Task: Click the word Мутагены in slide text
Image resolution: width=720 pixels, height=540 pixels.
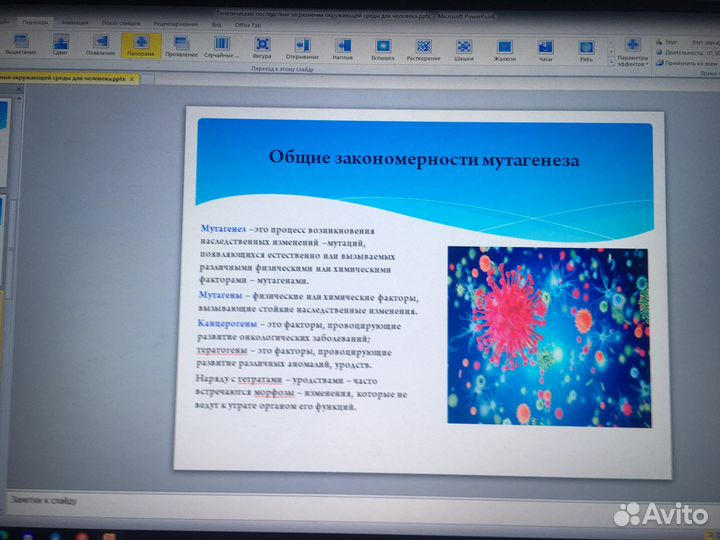Action: (x=220, y=295)
